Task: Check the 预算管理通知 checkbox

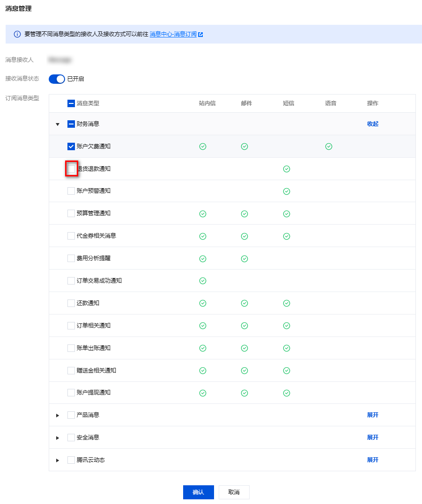Action: pyautogui.click(x=71, y=213)
